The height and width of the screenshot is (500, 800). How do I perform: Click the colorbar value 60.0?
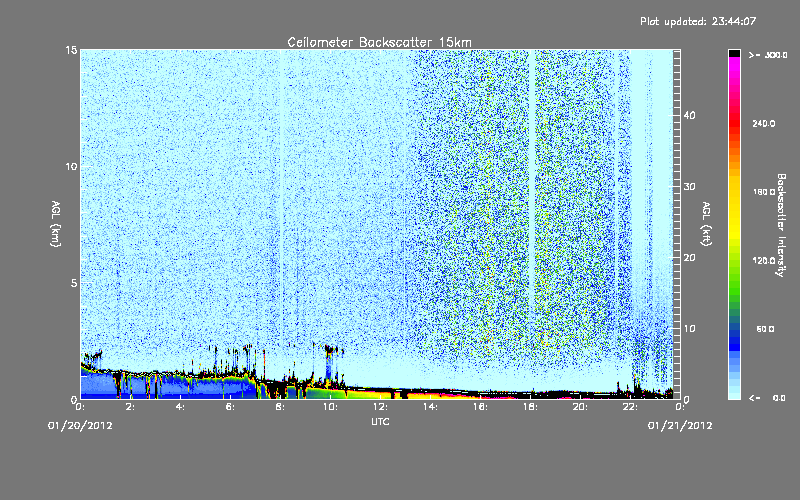765,329
